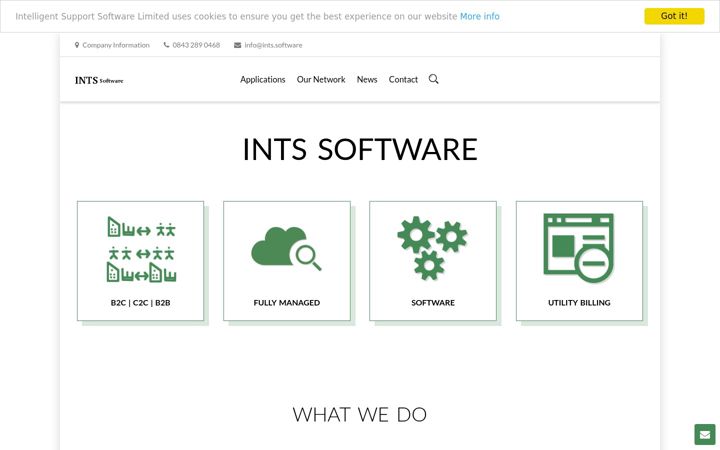The width and height of the screenshot is (720, 450).
Task: Select the B2C | C2C | B2B label
Action: [141, 303]
